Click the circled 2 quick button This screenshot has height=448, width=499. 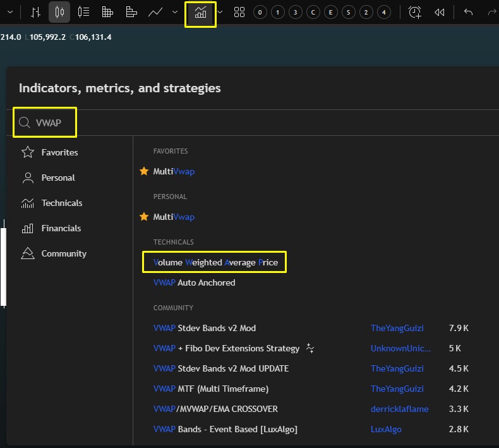point(366,13)
